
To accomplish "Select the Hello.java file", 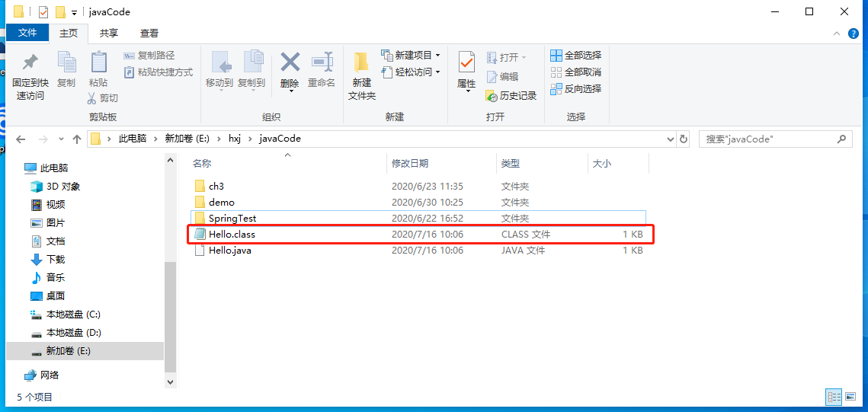I will click(418, 251).
